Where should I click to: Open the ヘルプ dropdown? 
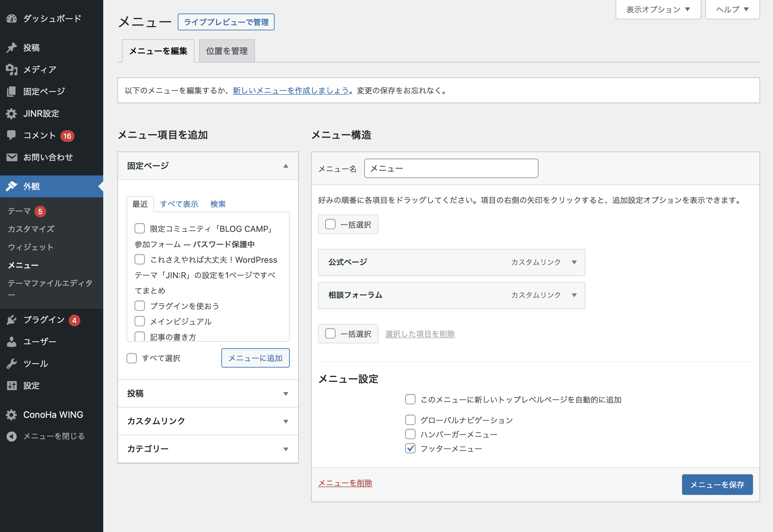[733, 9]
